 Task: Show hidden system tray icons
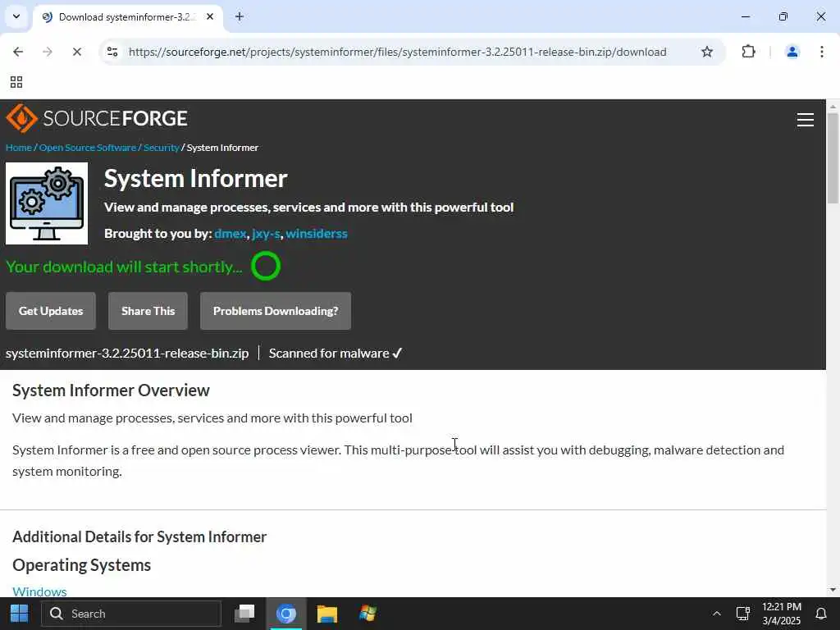point(716,614)
